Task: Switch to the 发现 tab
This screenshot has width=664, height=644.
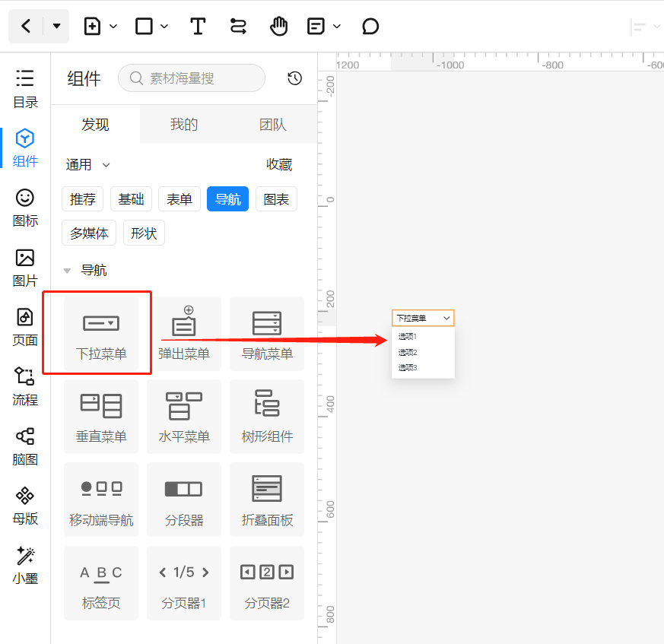Action: (x=95, y=125)
